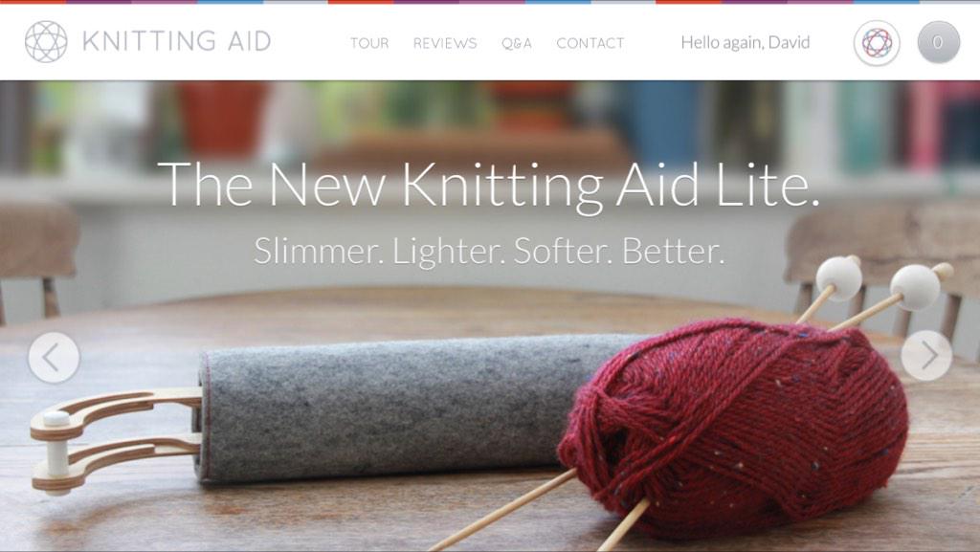The height and width of the screenshot is (552, 980).
Task: Click 'The New Knitting Aid Lite.' headline
Action: [488, 185]
